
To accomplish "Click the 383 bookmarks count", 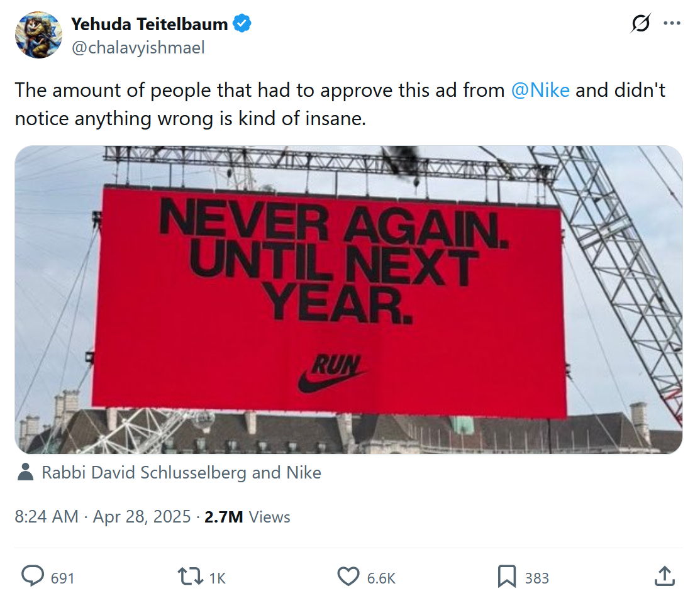I will tap(536, 578).
